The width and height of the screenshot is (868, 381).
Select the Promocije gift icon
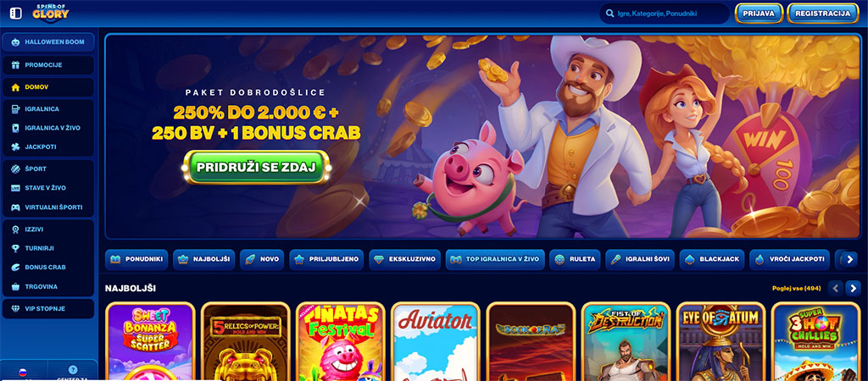15,64
